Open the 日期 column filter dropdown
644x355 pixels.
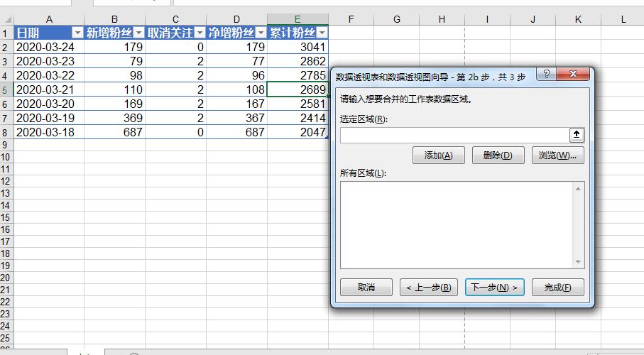coord(77,33)
